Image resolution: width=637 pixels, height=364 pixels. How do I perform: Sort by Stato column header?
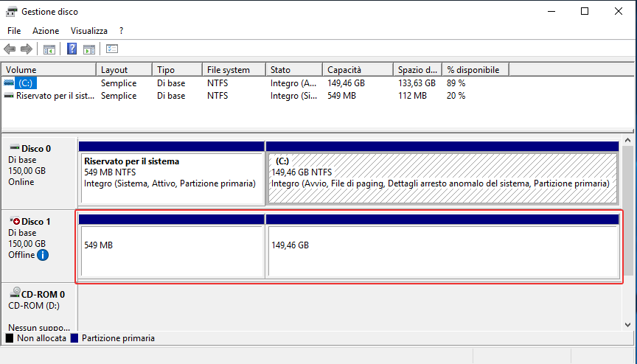click(x=294, y=70)
